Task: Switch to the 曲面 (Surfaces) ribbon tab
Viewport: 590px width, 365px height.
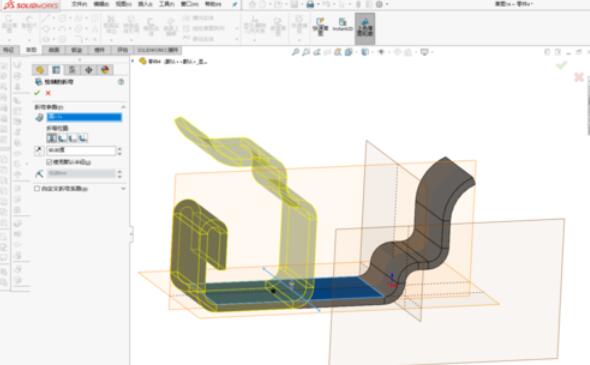Action: [54, 50]
